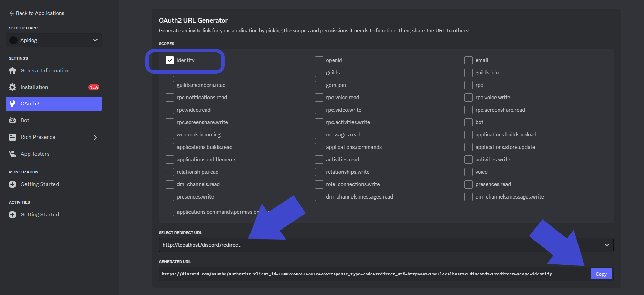644x295 pixels.
Task: Click the Rich Presence document icon
Action: [x=12, y=137]
